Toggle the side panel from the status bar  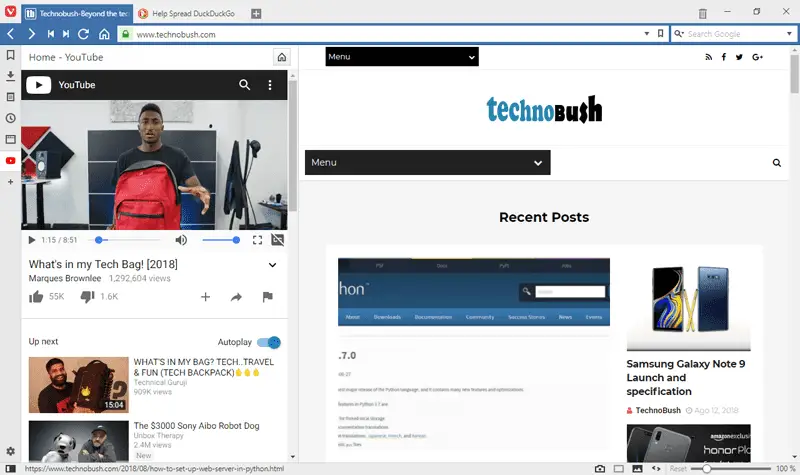point(10,468)
